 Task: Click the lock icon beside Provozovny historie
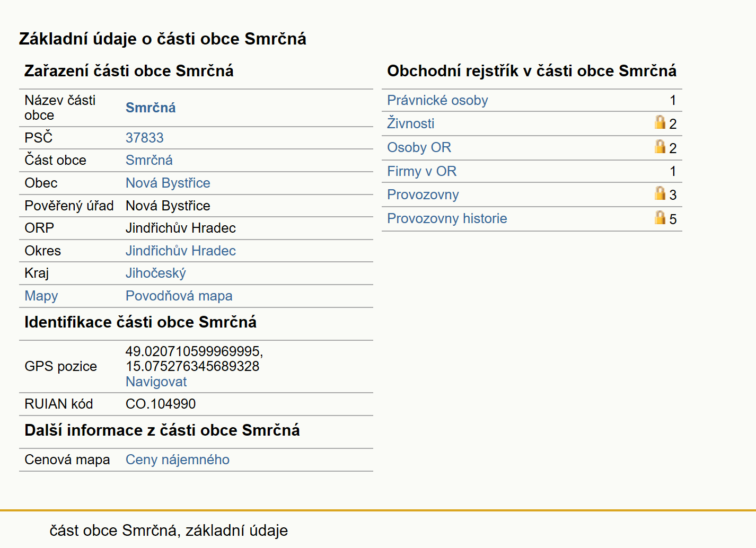(660, 217)
